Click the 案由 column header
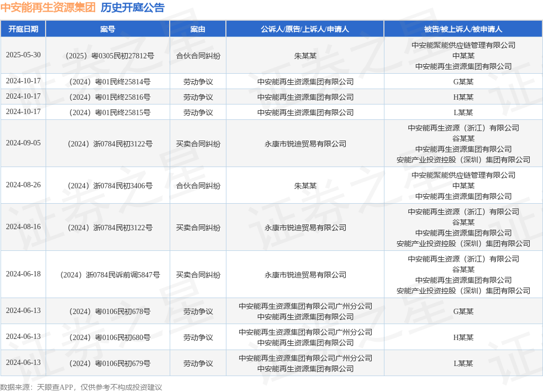The height and width of the screenshot is (392, 543). [198, 29]
